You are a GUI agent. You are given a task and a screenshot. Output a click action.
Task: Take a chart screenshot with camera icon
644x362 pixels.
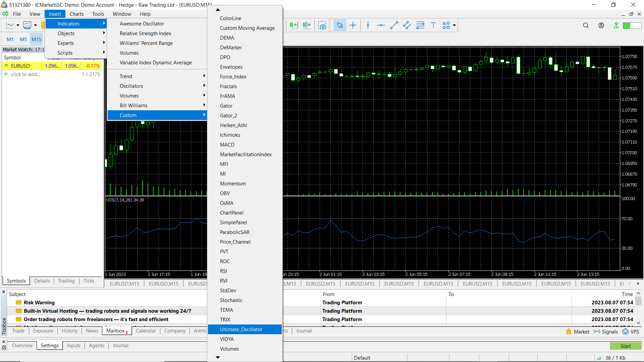click(x=322, y=25)
